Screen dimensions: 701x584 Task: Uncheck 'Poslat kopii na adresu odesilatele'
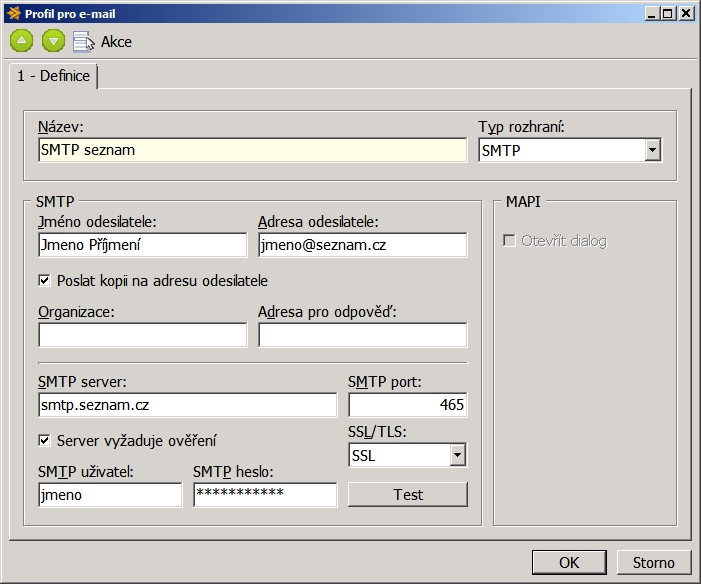click(x=44, y=281)
